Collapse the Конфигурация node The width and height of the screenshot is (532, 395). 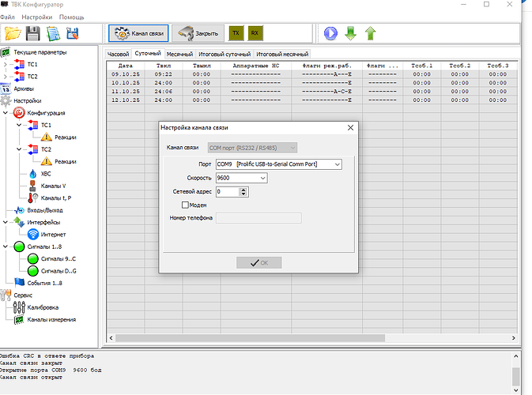6,113
